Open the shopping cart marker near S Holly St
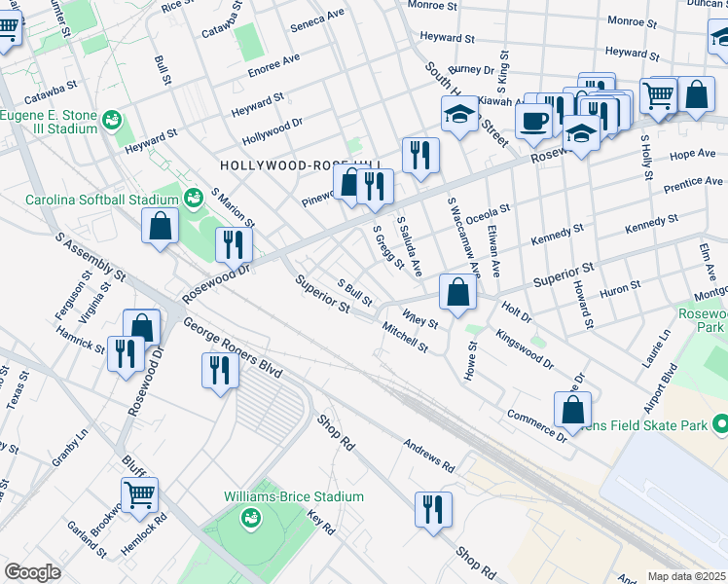Viewport: 728px width, 584px height. (659, 96)
